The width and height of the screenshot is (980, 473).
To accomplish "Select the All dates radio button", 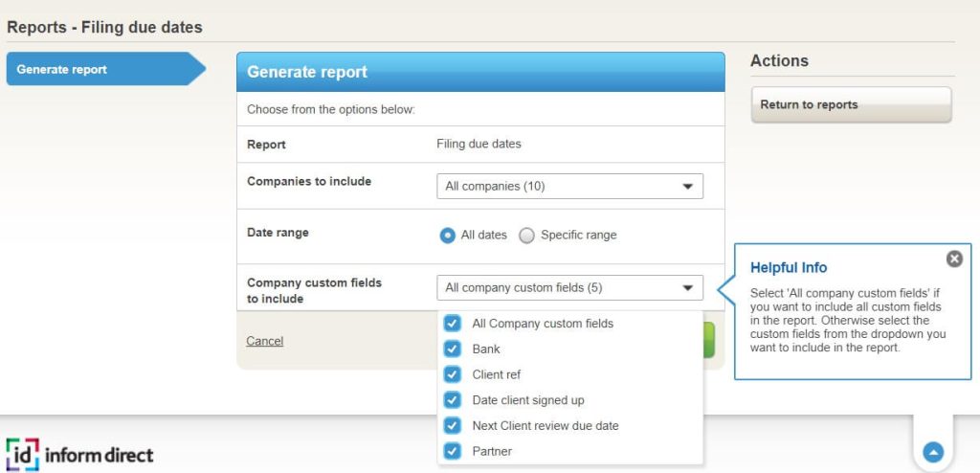I will click(x=448, y=236).
